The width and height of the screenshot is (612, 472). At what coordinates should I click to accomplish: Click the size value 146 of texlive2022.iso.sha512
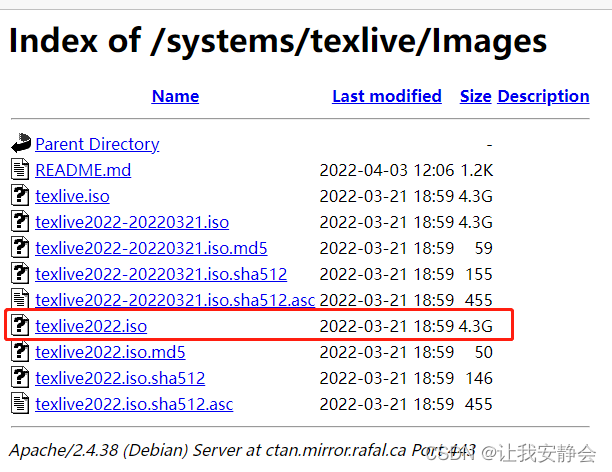click(x=479, y=378)
